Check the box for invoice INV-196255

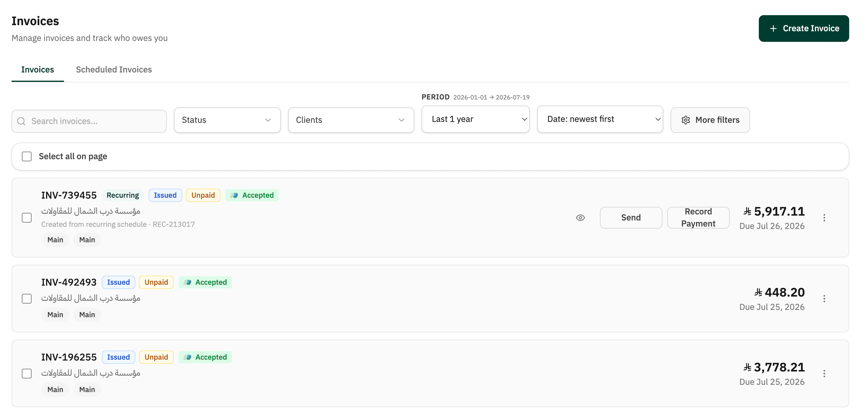27,374
